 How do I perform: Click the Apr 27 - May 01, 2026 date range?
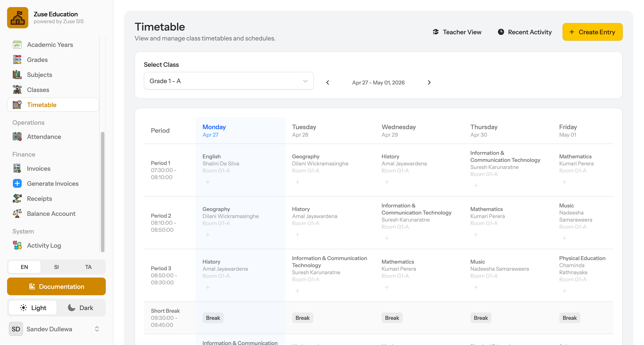point(378,82)
